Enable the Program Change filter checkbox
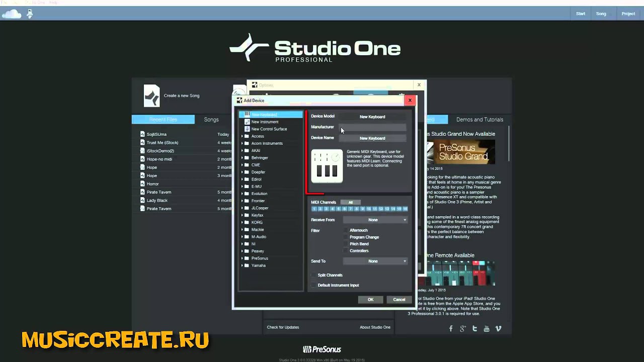This screenshot has width=644, height=362. pos(346,237)
